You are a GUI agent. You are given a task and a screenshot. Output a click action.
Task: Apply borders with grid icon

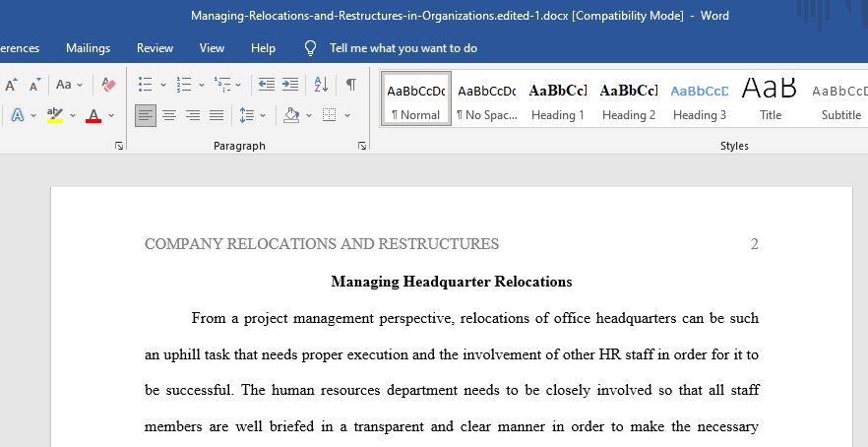click(x=330, y=115)
